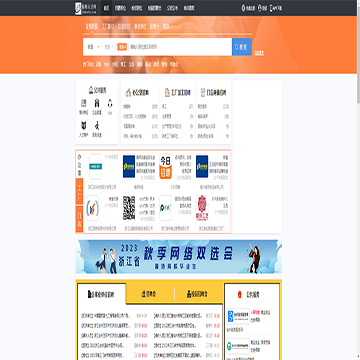Select the underlined first search category tab
360x360 pixels.
pos(92,27)
